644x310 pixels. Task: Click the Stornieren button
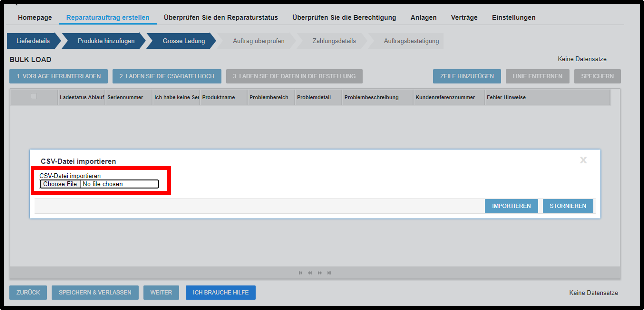[568, 206]
